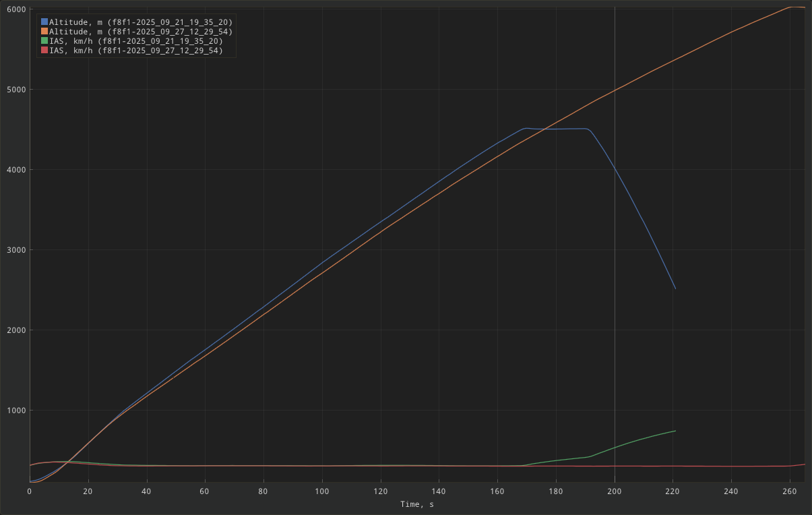Click the 60 tick on the time axis
Viewport: 812px width, 515px height.
pyautogui.click(x=205, y=491)
